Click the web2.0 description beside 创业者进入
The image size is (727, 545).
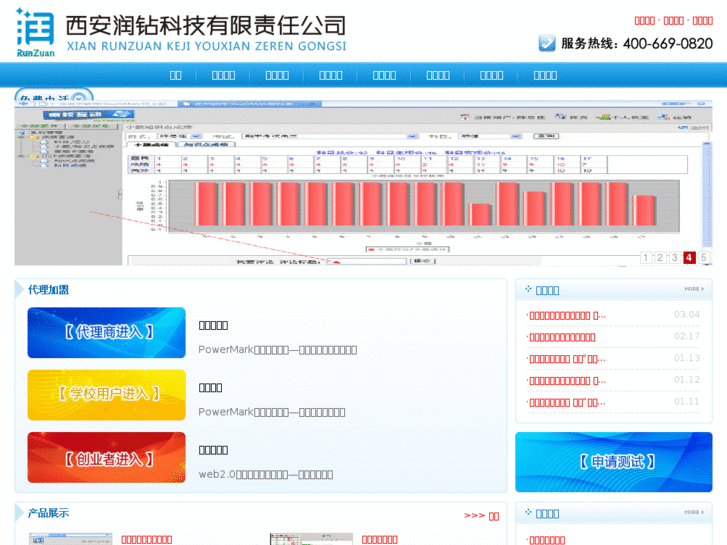(266, 474)
